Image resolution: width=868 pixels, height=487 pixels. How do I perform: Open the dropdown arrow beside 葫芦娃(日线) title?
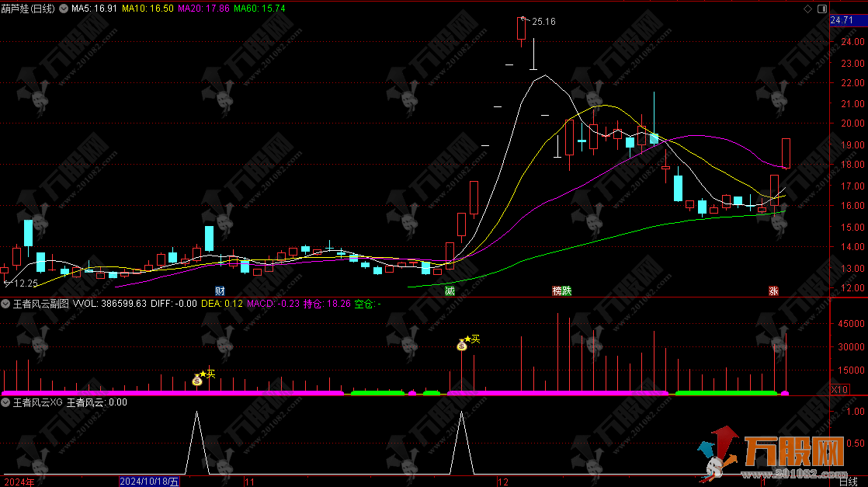click(x=62, y=9)
